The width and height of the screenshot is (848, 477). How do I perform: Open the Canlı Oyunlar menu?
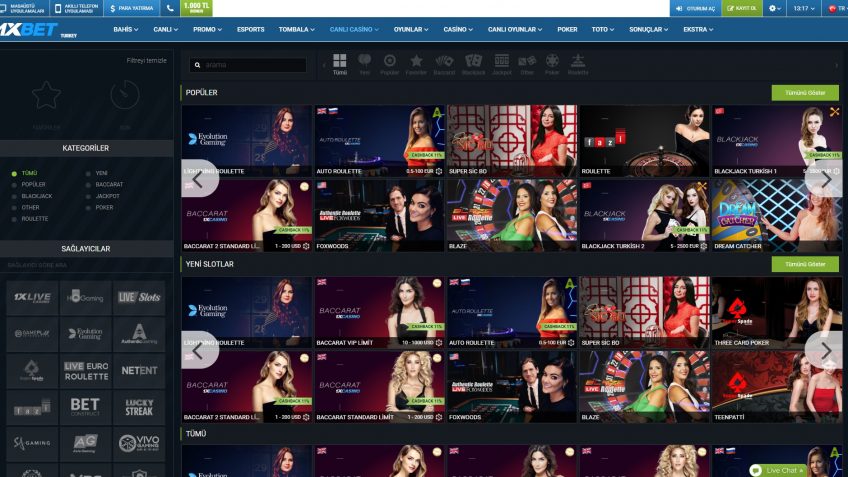515,30
